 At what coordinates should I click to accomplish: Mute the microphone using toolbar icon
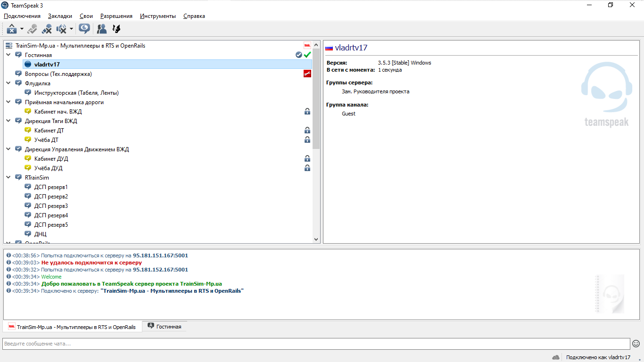tap(47, 29)
